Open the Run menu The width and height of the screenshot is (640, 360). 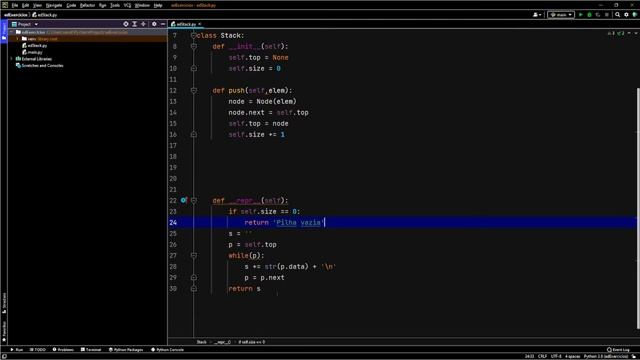tap(102, 5)
